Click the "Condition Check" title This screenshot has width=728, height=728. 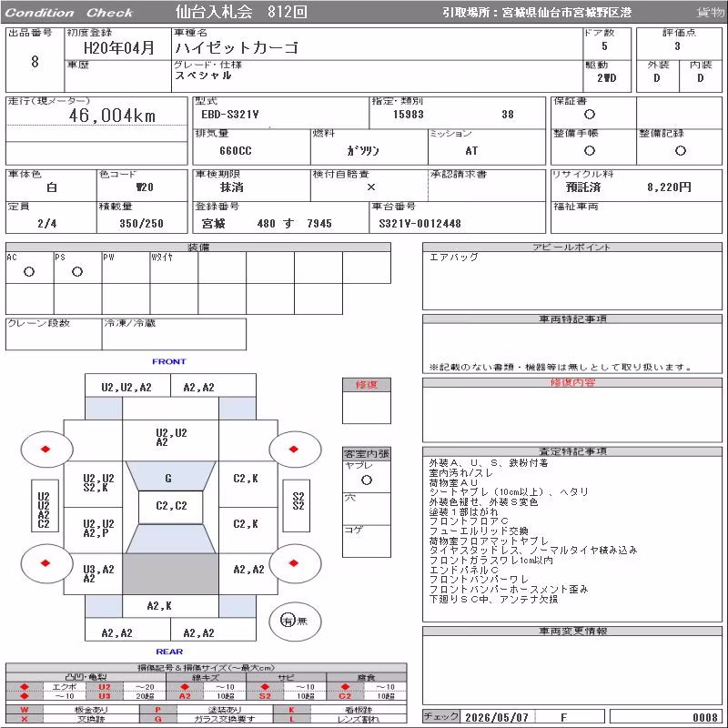(69, 13)
